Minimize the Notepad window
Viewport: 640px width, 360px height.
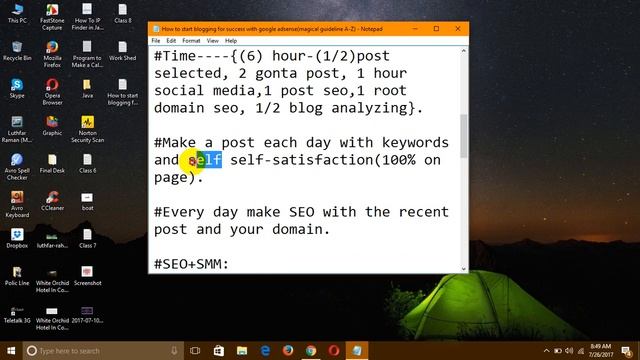pyautogui.click(x=415, y=29)
